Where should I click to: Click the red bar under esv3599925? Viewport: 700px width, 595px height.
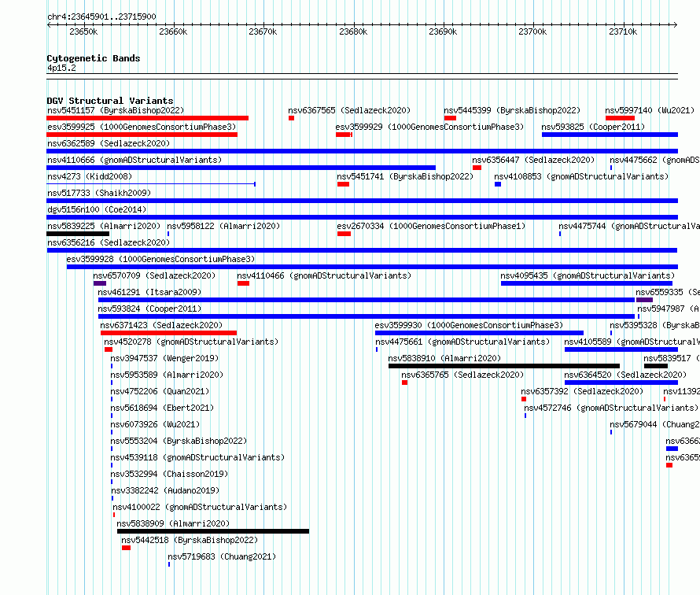142,135
